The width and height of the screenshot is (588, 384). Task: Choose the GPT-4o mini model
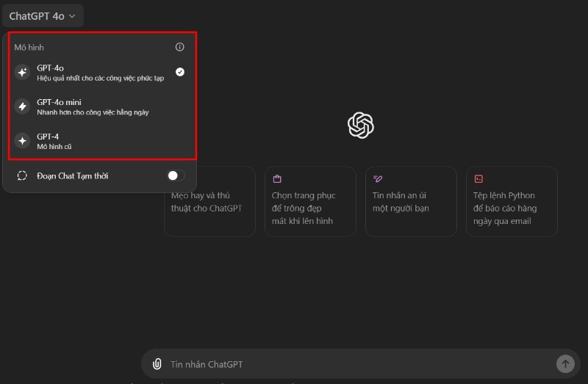click(x=100, y=106)
